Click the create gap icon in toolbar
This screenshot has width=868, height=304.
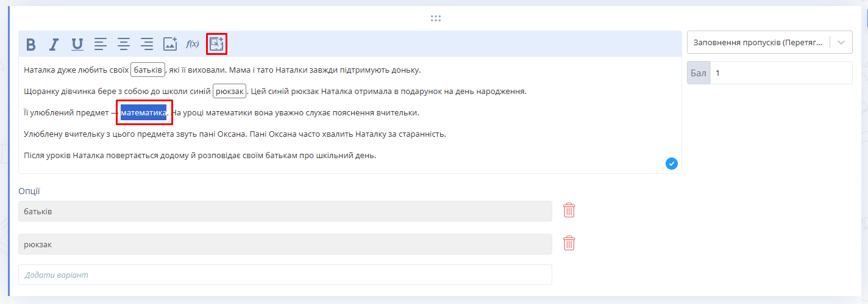tap(216, 44)
